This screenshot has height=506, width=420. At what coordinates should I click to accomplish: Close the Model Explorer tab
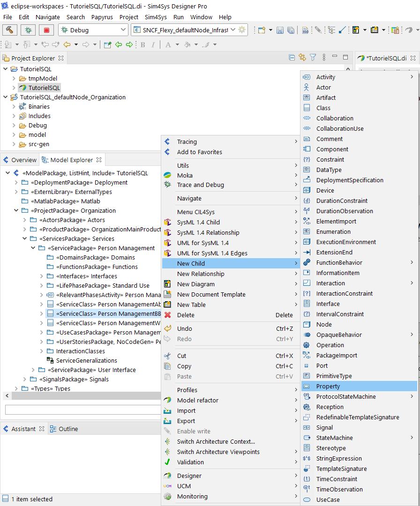[x=99, y=160]
